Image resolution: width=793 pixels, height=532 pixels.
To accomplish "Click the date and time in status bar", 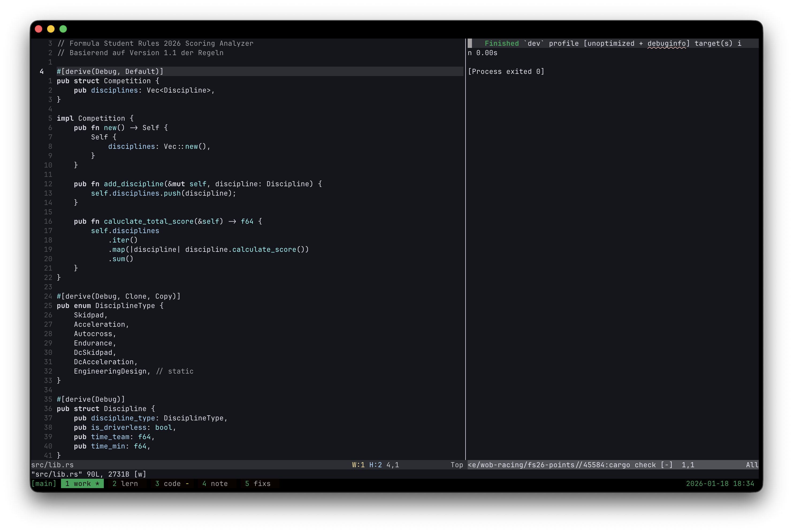I will point(720,484).
